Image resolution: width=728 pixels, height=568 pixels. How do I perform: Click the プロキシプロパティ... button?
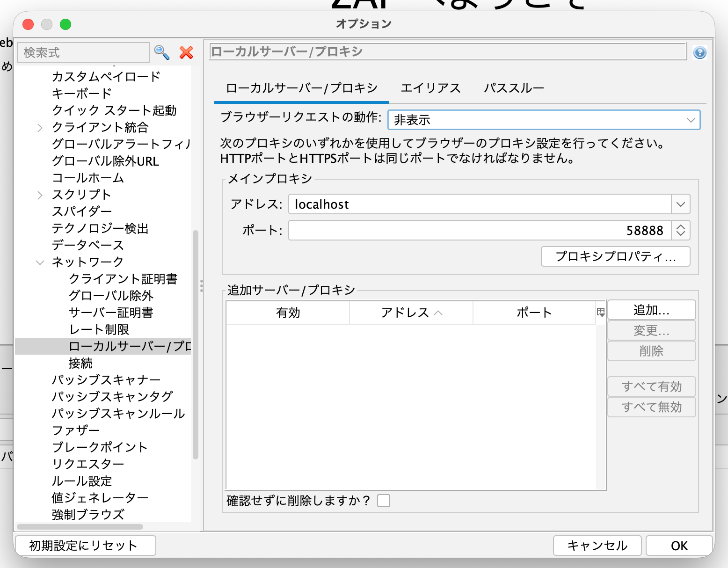616,256
